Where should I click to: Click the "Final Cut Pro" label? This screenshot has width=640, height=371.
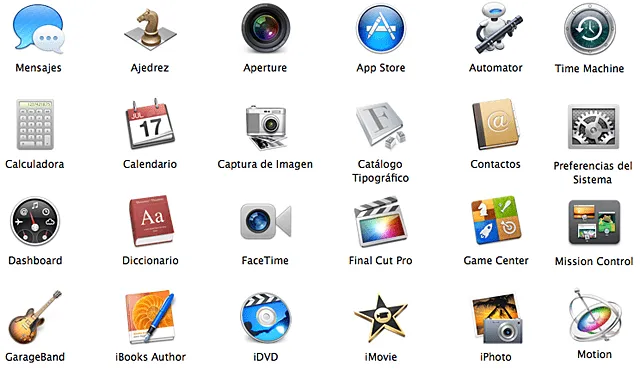point(380,260)
